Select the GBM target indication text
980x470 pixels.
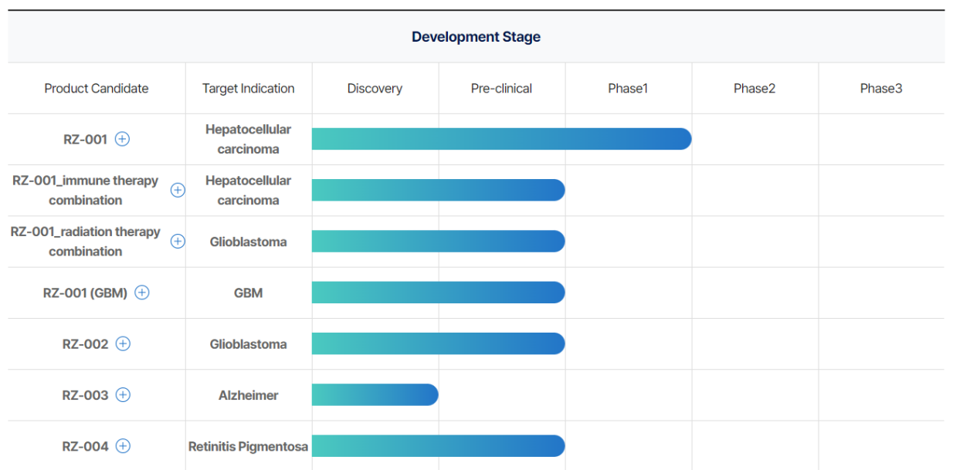point(248,293)
